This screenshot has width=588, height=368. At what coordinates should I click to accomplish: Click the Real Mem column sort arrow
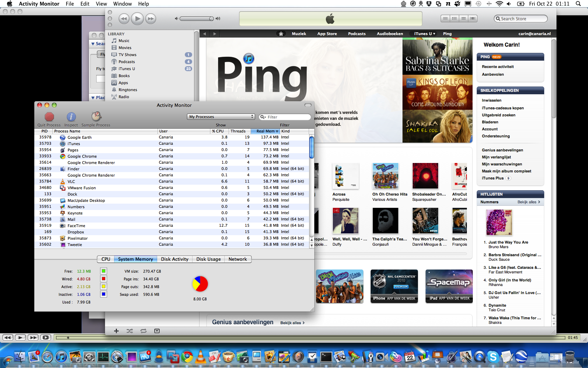tap(277, 131)
